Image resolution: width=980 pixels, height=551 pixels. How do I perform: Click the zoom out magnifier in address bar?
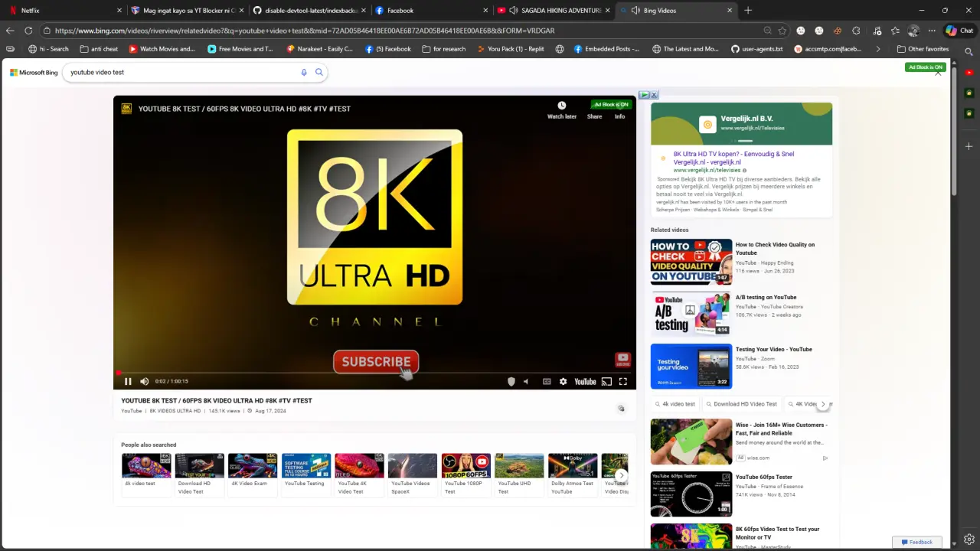[767, 31]
